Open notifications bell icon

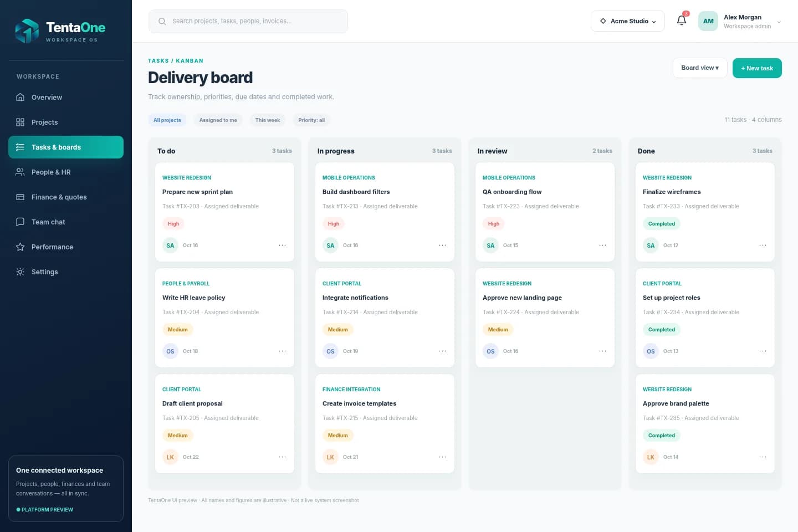[682, 21]
